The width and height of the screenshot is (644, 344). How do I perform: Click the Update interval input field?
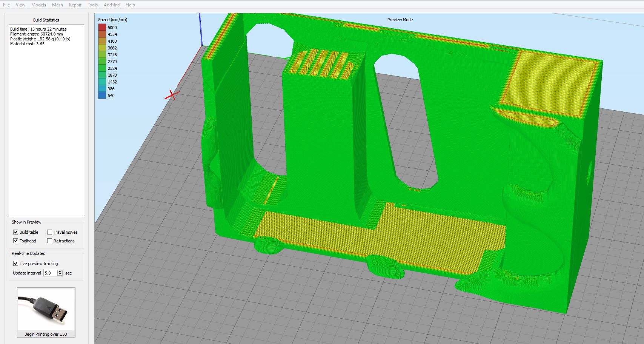(50, 273)
